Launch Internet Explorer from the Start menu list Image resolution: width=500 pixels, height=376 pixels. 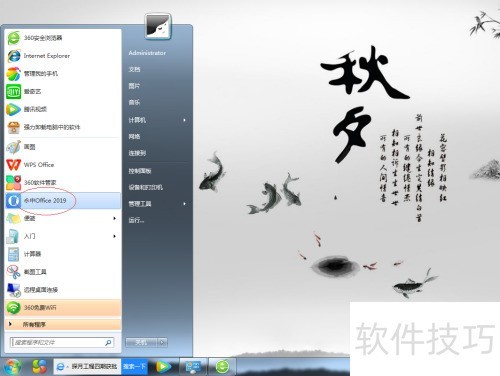tap(63, 56)
